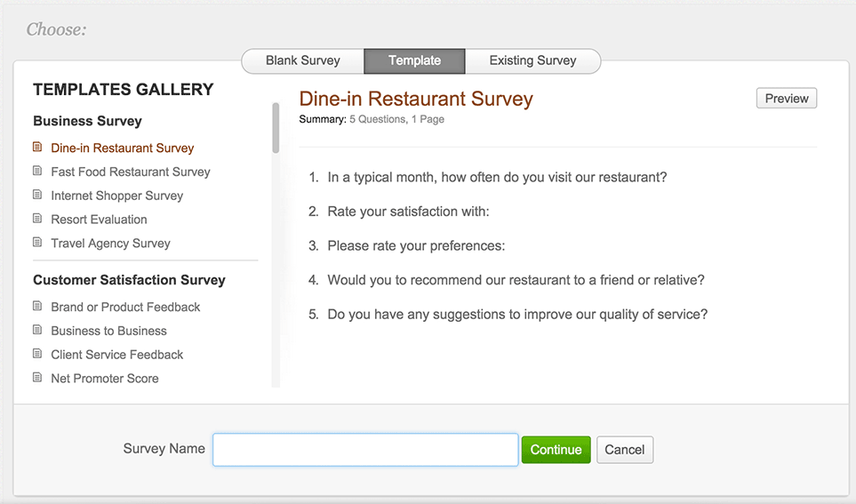Click the Brand or Product Feedback document icon

pos(37,306)
